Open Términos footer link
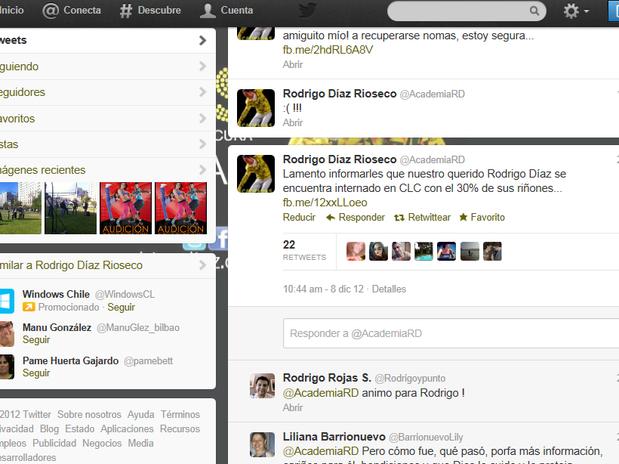 coord(180,414)
